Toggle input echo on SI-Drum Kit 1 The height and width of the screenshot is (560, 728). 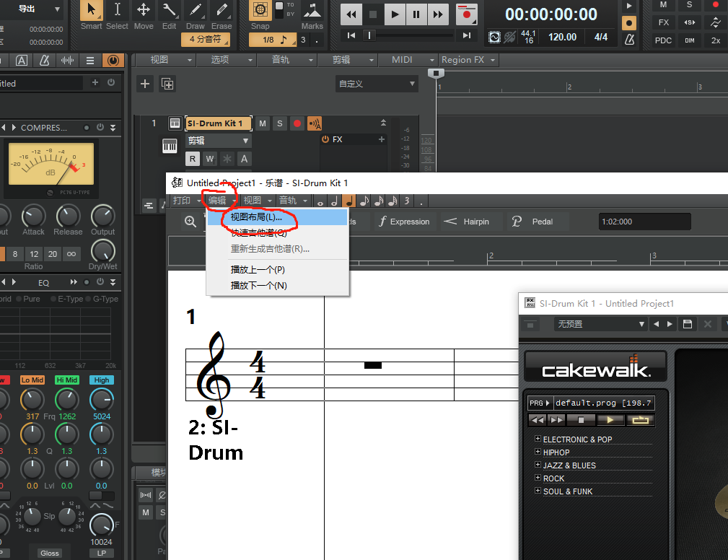click(x=315, y=123)
